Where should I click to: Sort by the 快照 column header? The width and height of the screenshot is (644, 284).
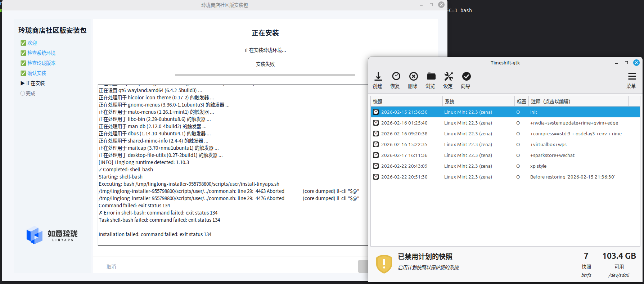pyautogui.click(x=406, y=102)
